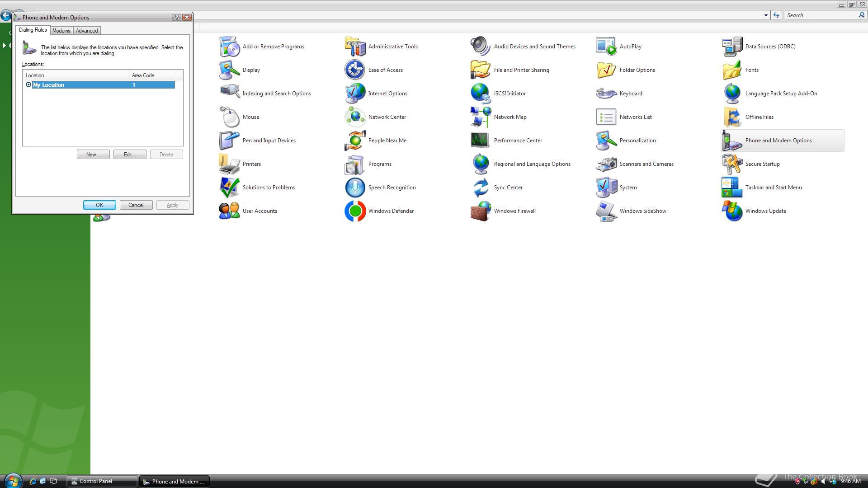Expand the address bar dropdown arrow
868x488 pixels.
(x=766, y=15)
